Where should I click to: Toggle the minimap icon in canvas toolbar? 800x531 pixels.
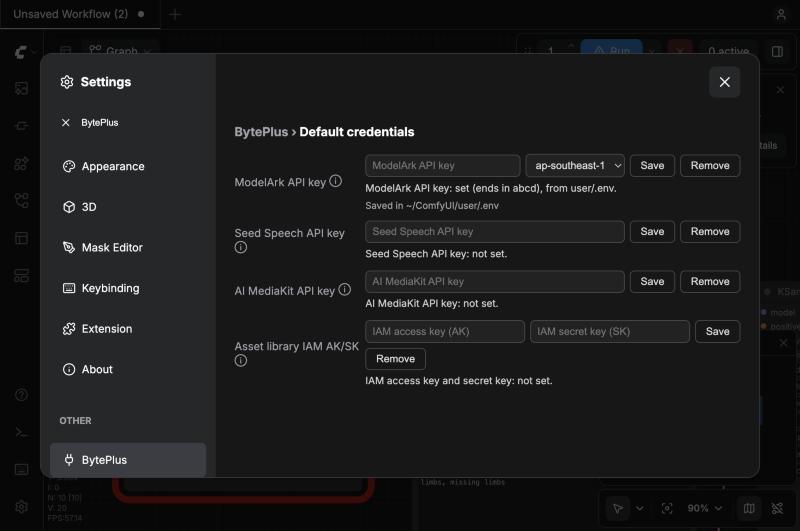point(749,508)
